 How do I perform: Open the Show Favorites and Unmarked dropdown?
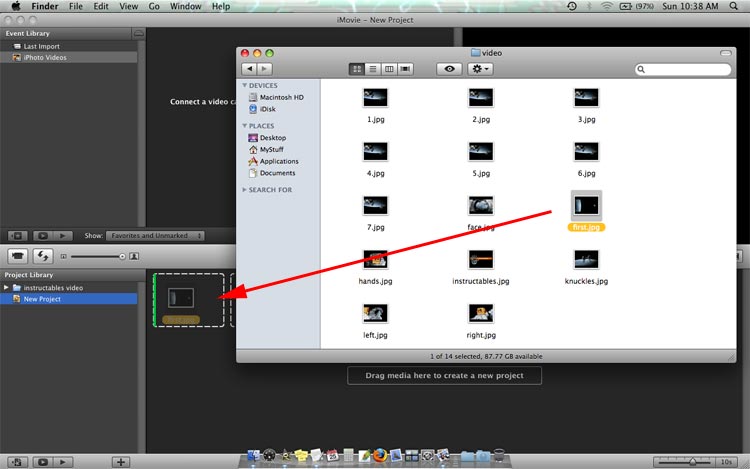coord(155,236)
